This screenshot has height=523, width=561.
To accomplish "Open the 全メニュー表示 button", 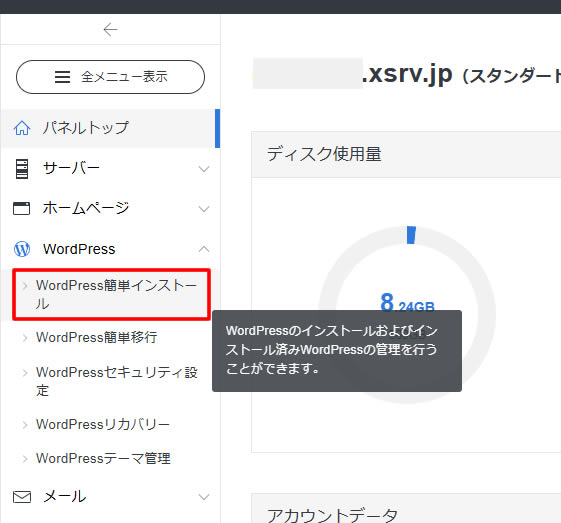I will 110,77.
